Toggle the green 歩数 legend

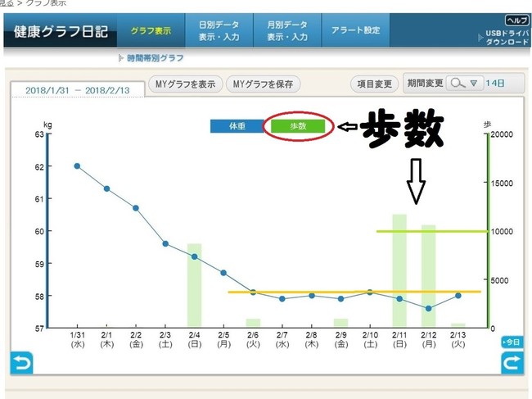[298, 126]
